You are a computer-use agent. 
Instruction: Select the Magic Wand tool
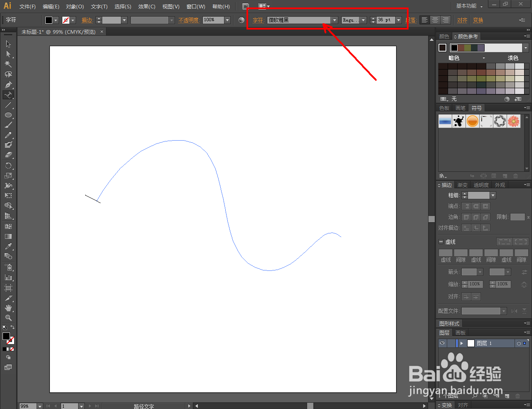pyautogui.click(x=8, y=64)
